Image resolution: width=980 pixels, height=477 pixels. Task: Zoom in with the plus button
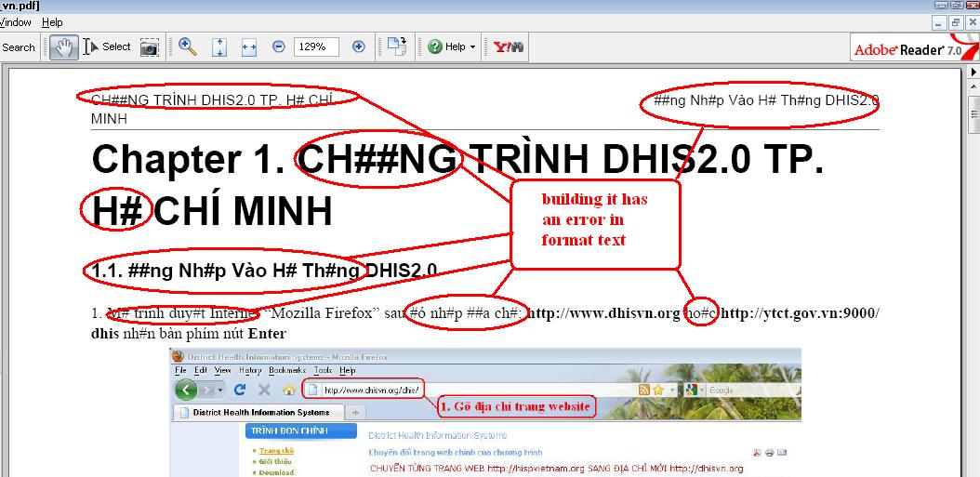359,46
